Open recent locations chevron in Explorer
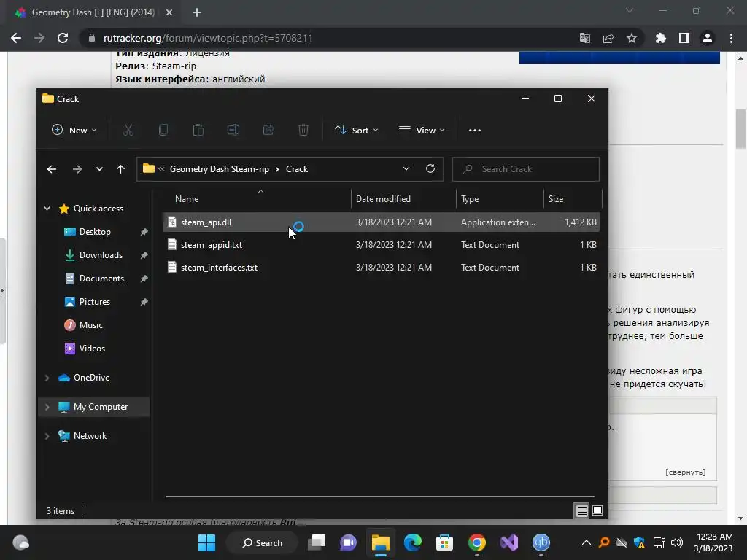 (x=99, y=169)
